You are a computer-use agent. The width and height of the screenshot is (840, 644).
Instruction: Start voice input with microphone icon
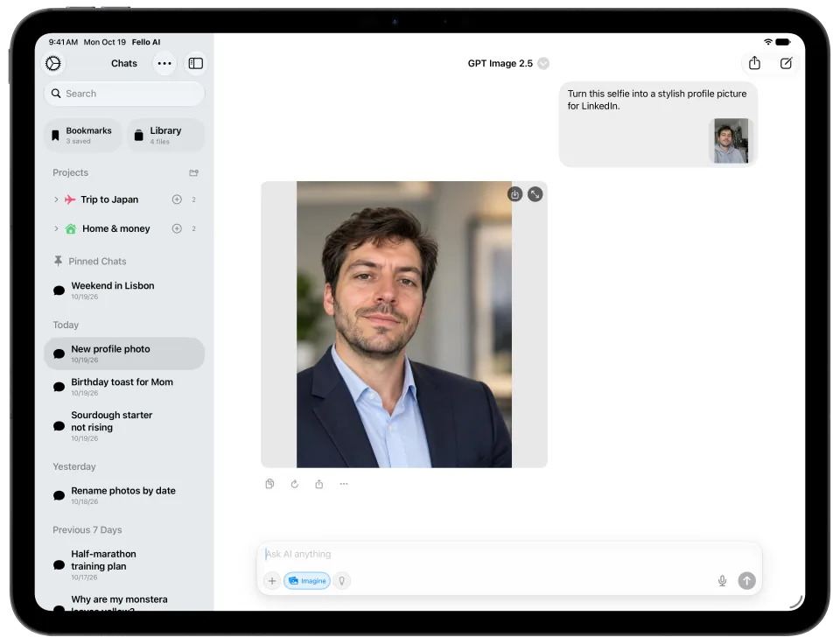click(x=722, y=581)
